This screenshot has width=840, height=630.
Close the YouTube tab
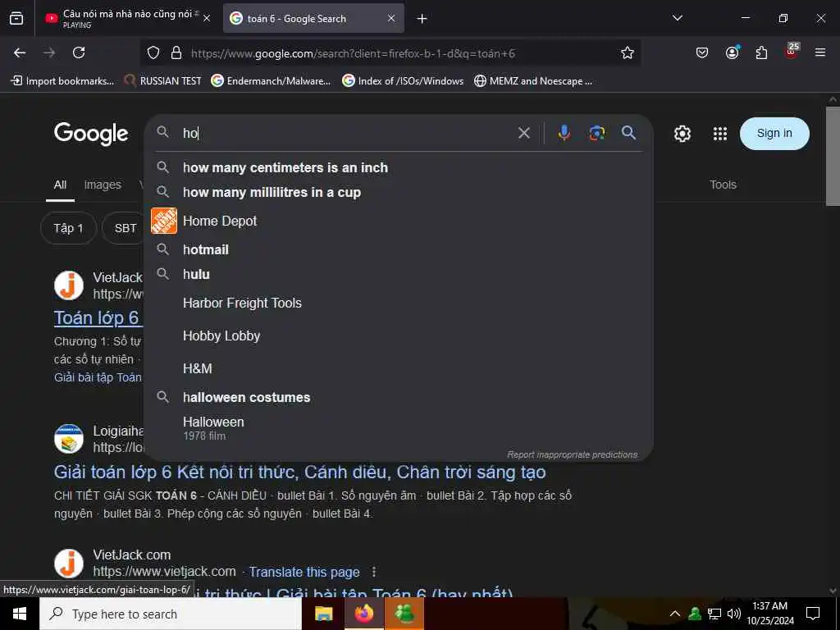coord(207,19)
